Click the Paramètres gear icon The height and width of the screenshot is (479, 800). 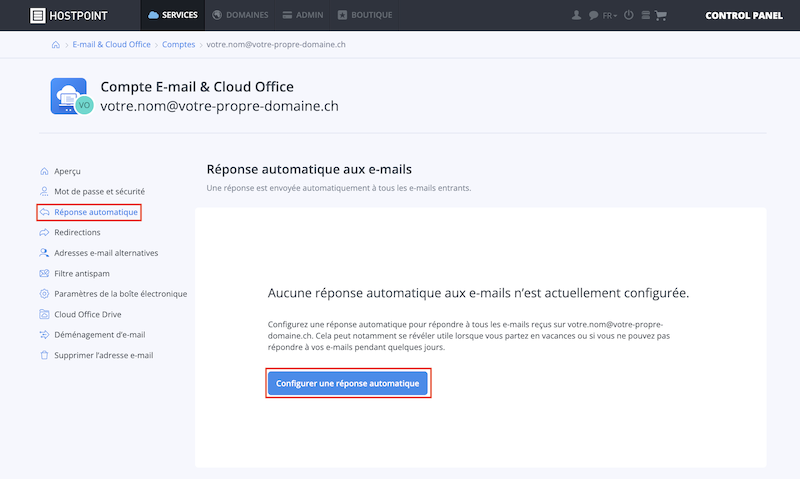coord(44,294)
